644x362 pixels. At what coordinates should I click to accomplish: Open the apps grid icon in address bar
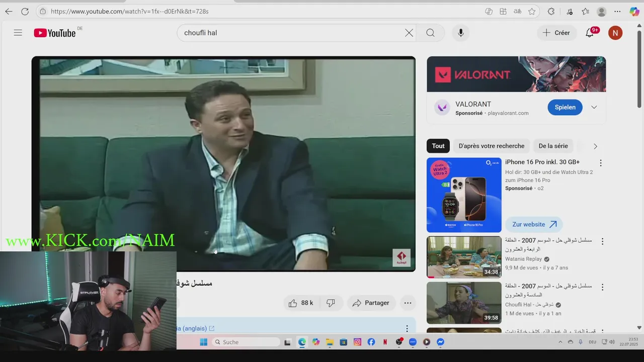tap(503, 11)
